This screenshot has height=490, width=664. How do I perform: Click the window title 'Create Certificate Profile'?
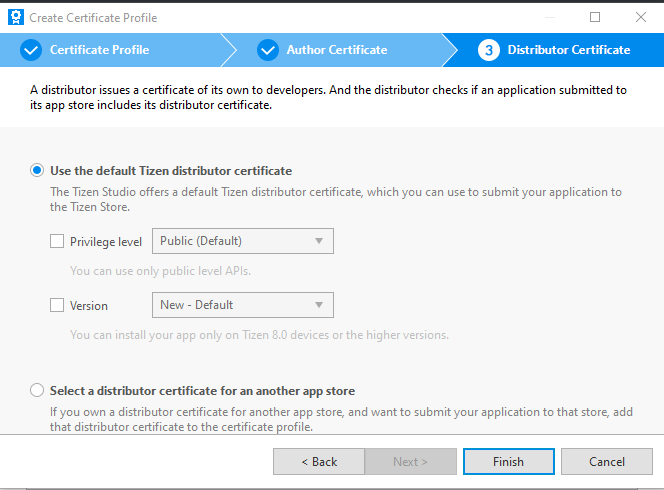93,18
